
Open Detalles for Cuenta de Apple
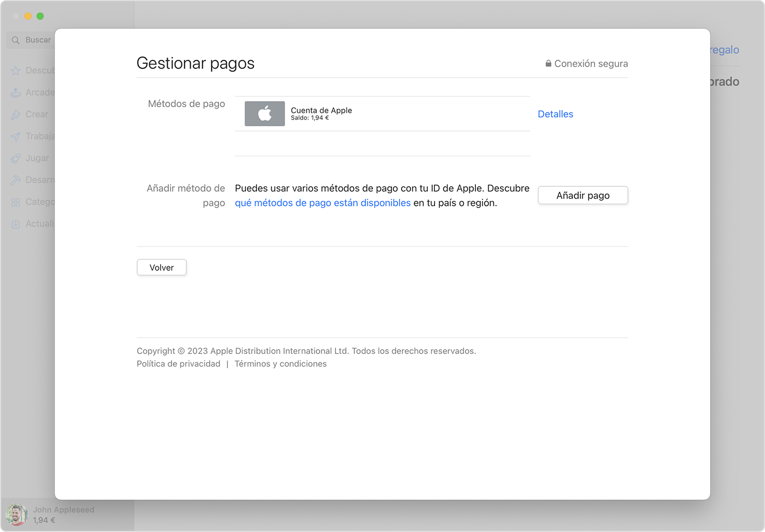[555, 114]
